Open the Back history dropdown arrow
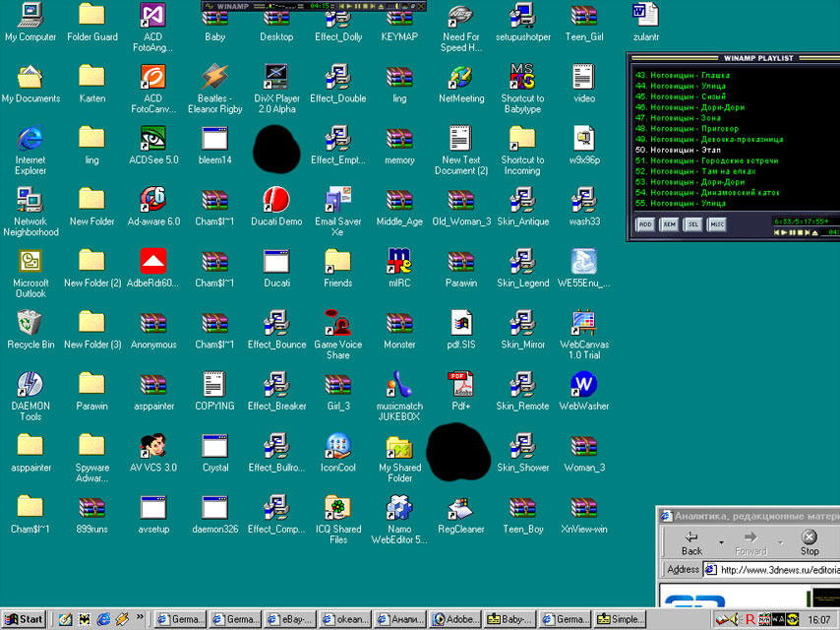Screen dimensions: 840x630 click(721, 542)
